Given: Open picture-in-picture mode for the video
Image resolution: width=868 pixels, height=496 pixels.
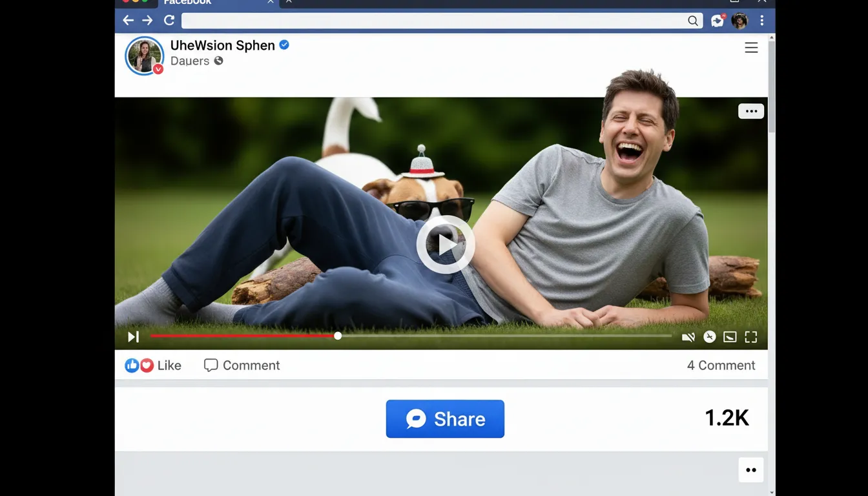Looking at the screenshot, I should click(x=730, y=336).
